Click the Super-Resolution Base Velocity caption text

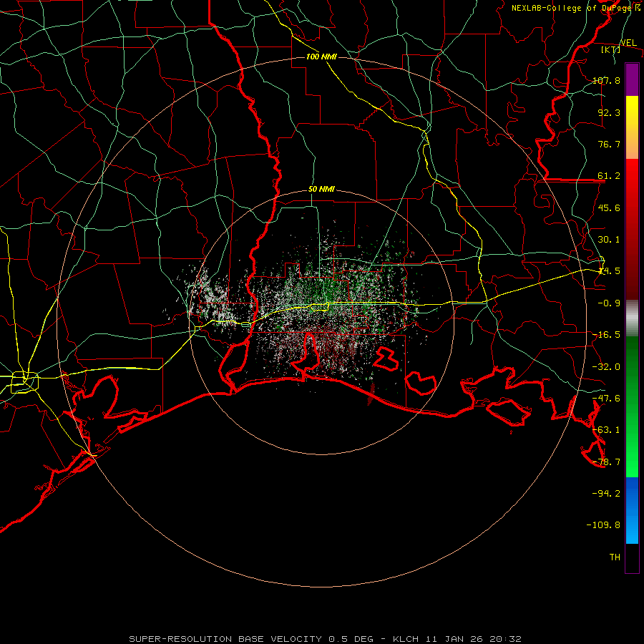[326, 639]
